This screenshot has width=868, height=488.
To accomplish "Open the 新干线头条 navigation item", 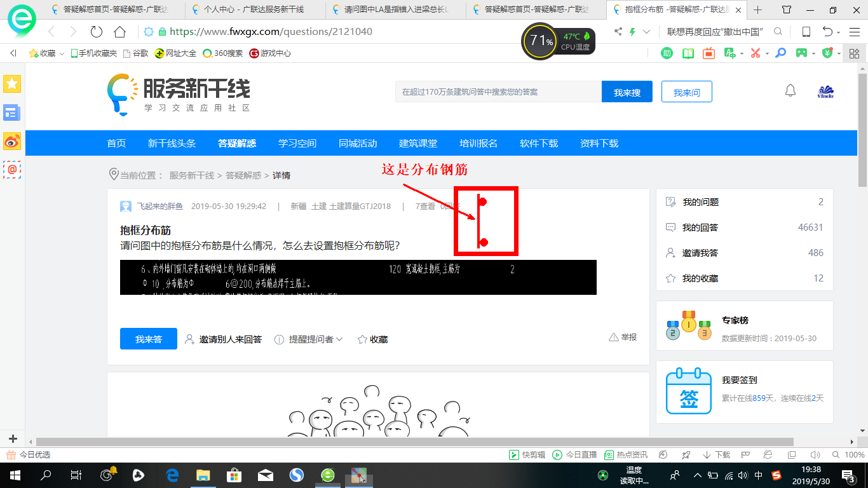I will coord(172,144).
